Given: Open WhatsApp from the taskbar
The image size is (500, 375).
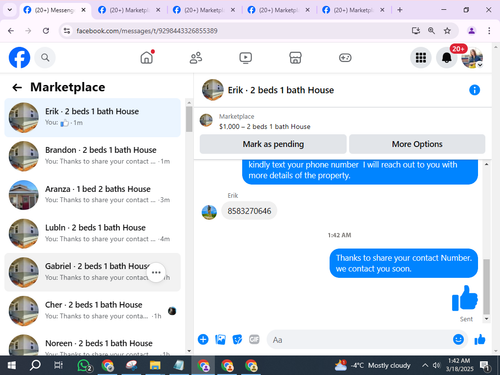Looking at the screenshot, I should pos(84,366).
